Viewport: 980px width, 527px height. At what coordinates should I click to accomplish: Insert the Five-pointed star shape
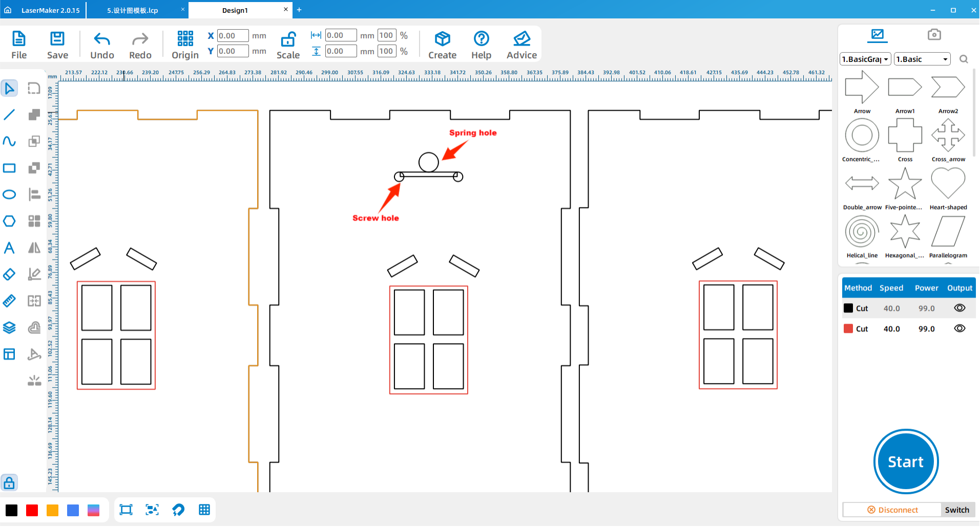pyautogui.click(x=905, y=188)
